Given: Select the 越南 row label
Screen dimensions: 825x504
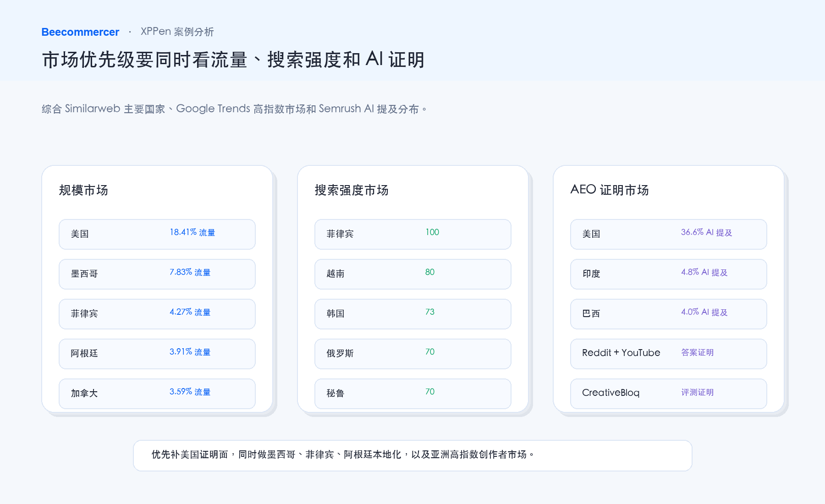Looking at the screenshot, I should [335, 274].
